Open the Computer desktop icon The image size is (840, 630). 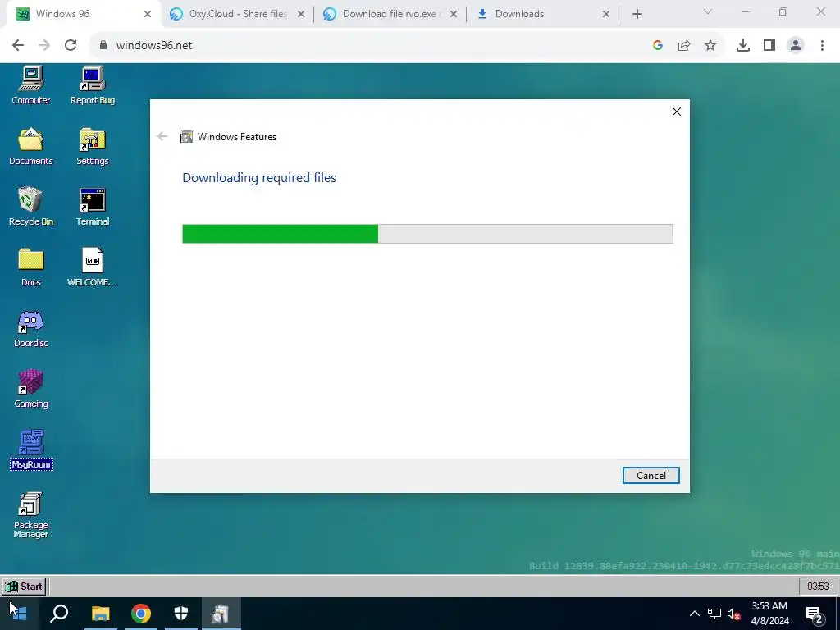coord(30,85)
